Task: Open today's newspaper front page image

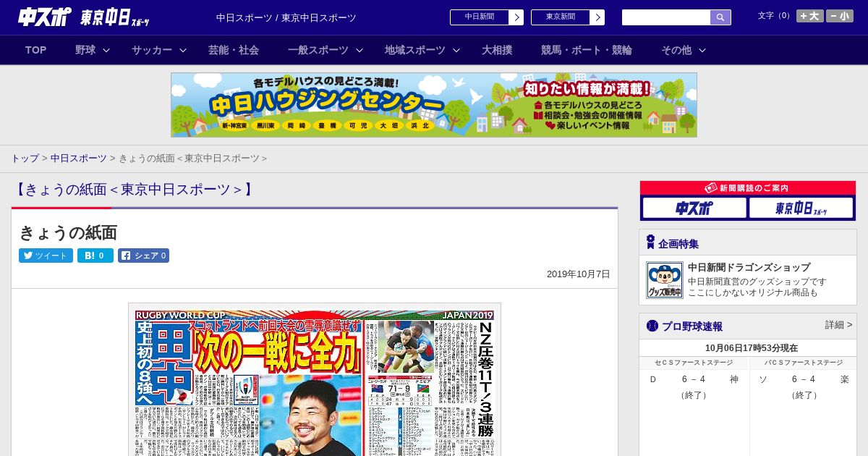Action: [315, 379]
